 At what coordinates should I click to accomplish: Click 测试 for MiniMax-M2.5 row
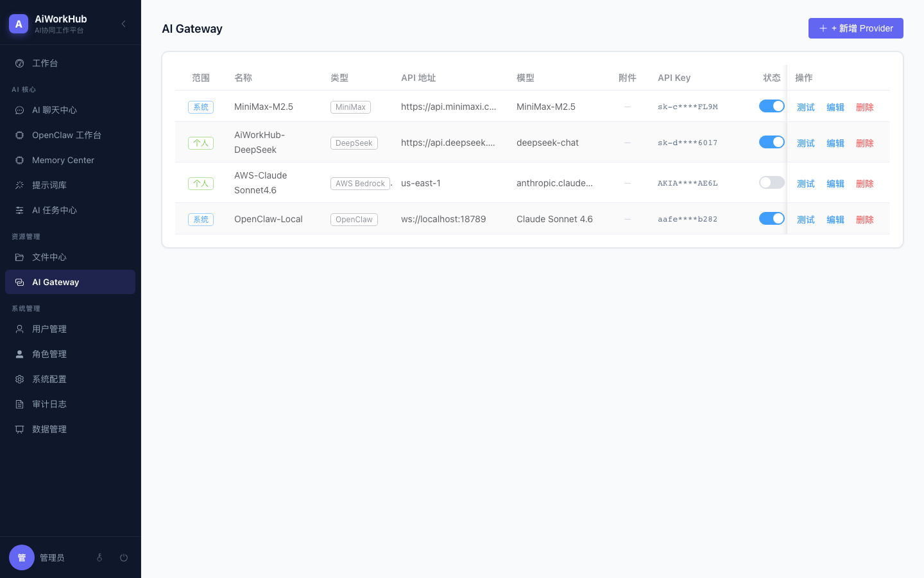click(806, 107)
